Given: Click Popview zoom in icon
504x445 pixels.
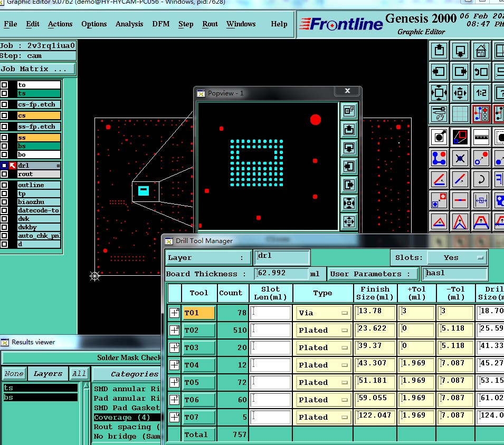Looking at the screenshot, I should 349,203.
